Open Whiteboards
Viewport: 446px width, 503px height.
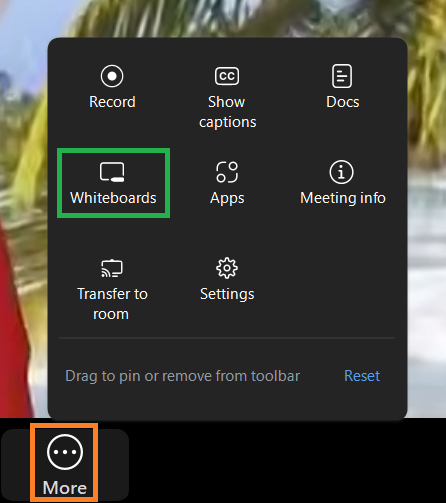pyautogui.click(x=113, y=183)
